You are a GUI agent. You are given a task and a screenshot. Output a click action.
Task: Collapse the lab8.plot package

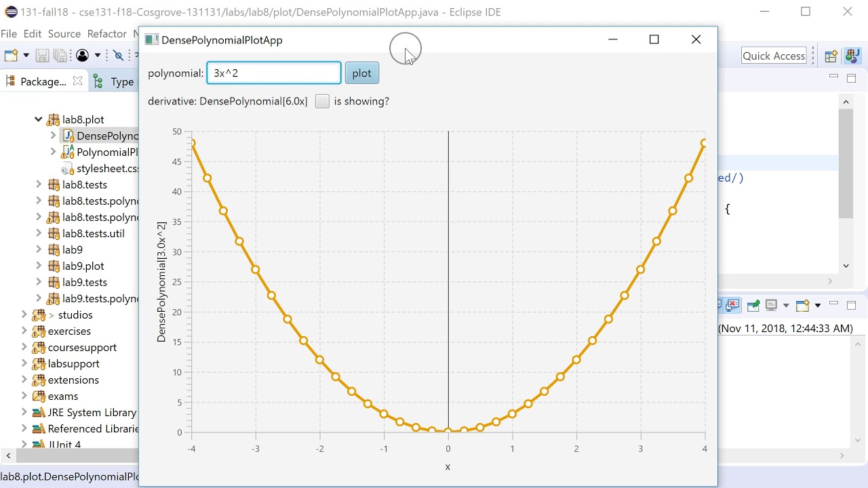pos(39,120)
